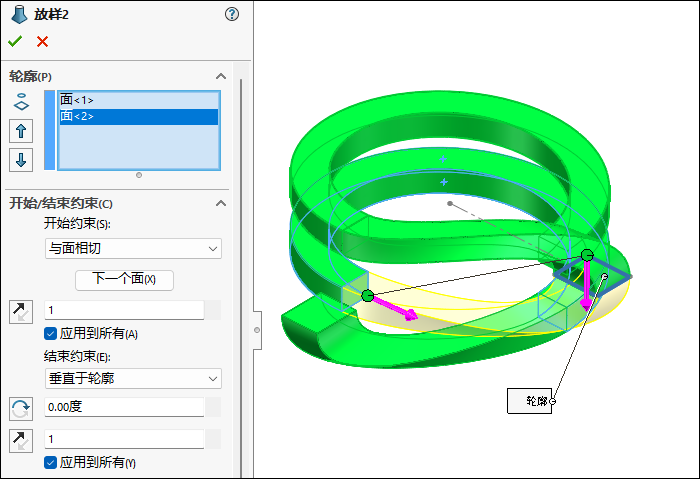Click the 轮廓 callout label in viewport
700x479 pixels.
[x=529, y=401]
